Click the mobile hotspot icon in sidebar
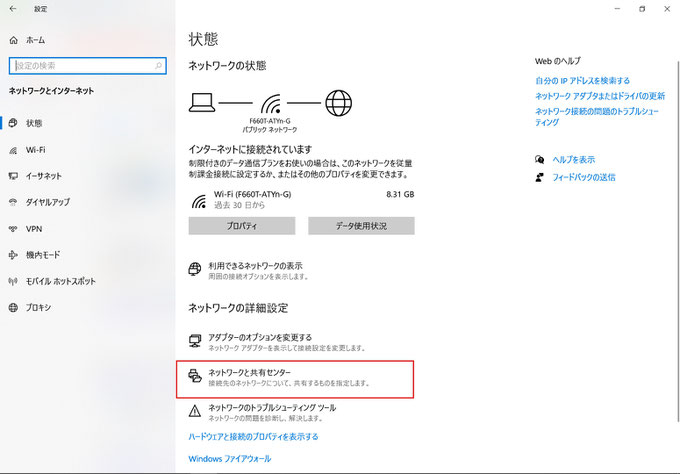The width and height of the screenshot is (680, 474). point(13,281)
